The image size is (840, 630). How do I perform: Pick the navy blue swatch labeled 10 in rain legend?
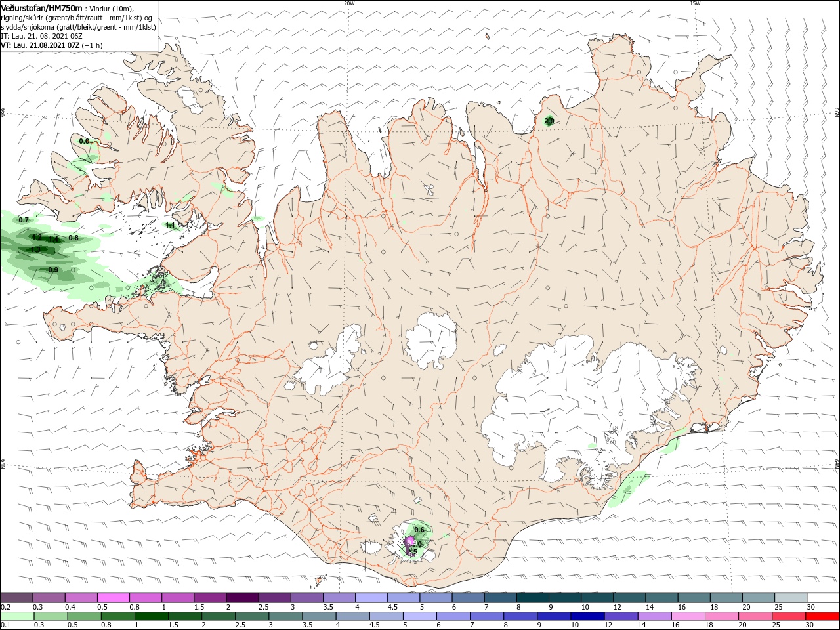[x=586, y=616]
